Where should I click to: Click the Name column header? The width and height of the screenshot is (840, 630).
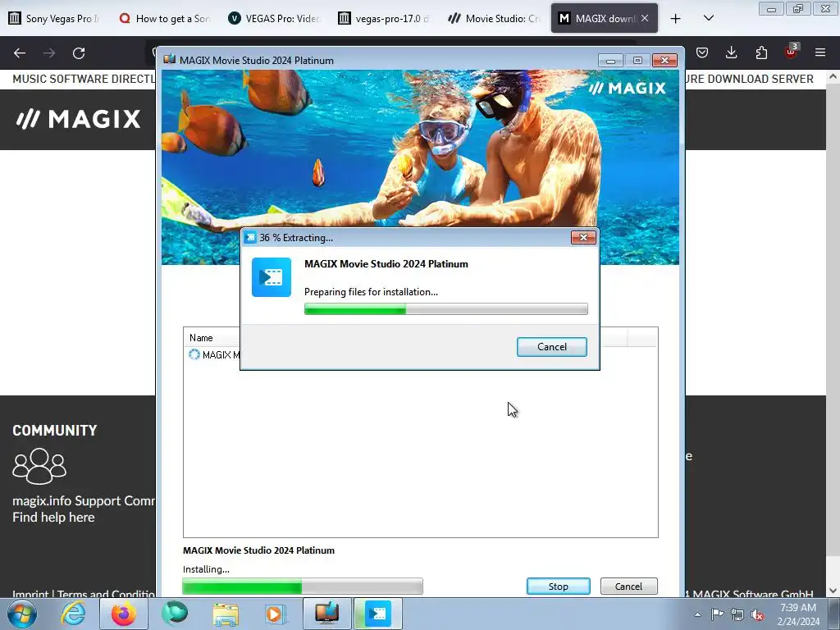pos(201,338)
